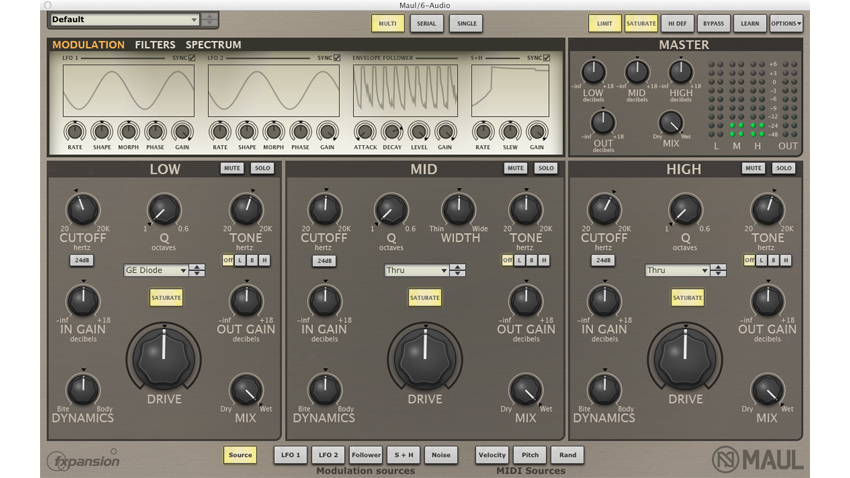This screenshot has height=478, width=850.
Task: Toggle the global Limit button
Action: click(604, 23)
